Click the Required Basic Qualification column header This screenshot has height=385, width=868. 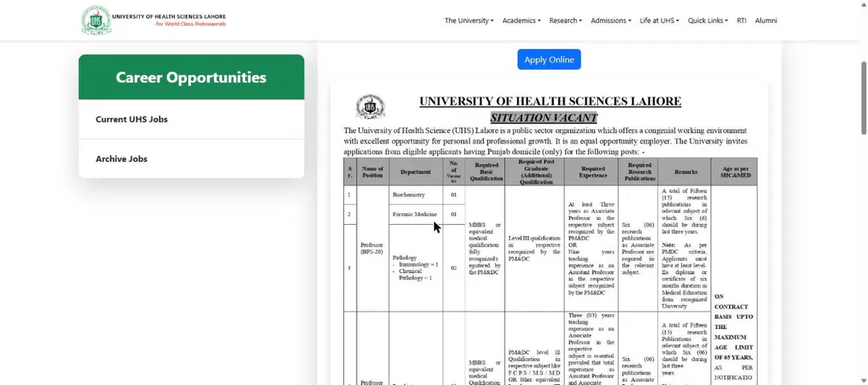coord(487,171)
